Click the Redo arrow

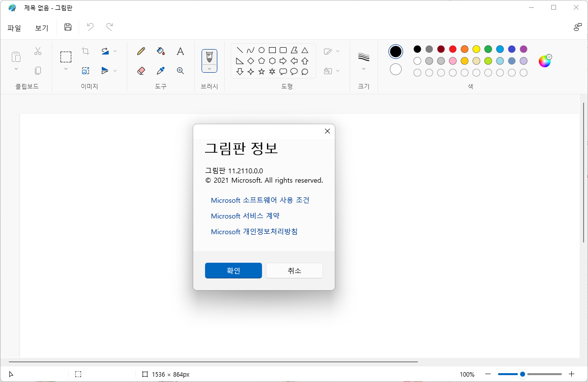(110, 27)
